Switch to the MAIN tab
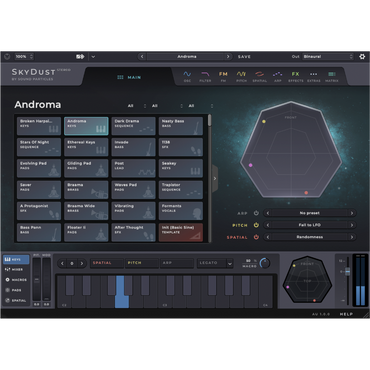Screen dimensions: 370x370 129,77
